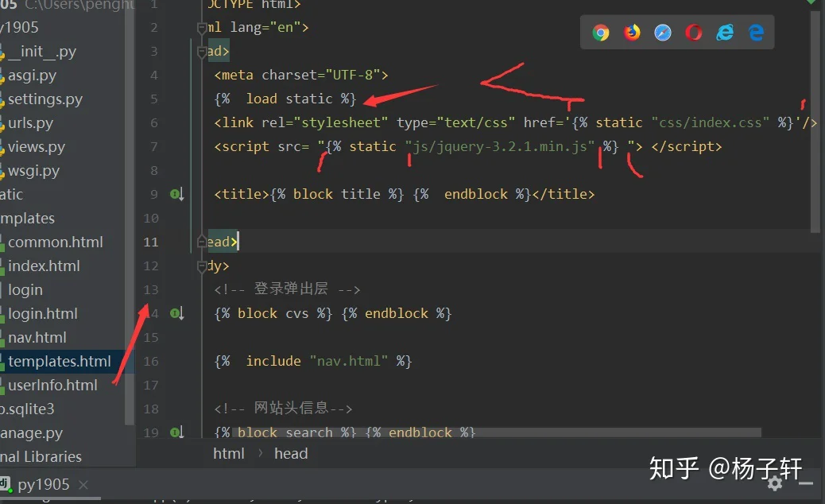Select the html breadcrumb
This screenshot has height=504, width=825.
229,453
